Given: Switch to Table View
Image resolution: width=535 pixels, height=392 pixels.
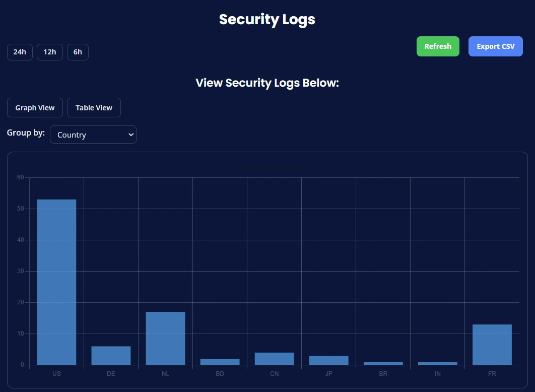Looking at the screenshot, I should tap(94, 107).
